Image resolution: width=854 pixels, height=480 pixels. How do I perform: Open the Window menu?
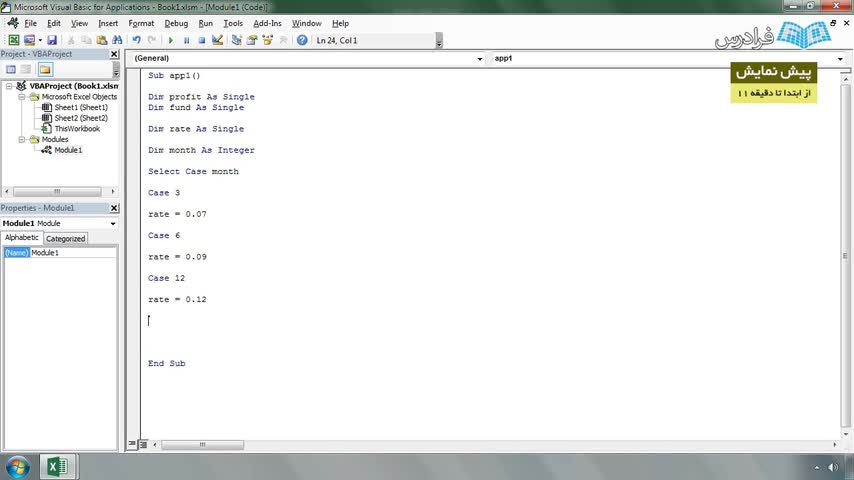307,23
